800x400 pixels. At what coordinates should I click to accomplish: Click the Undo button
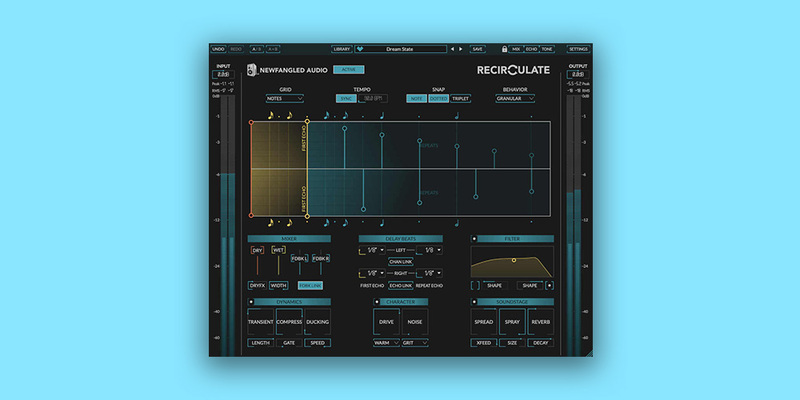(218, 49)
